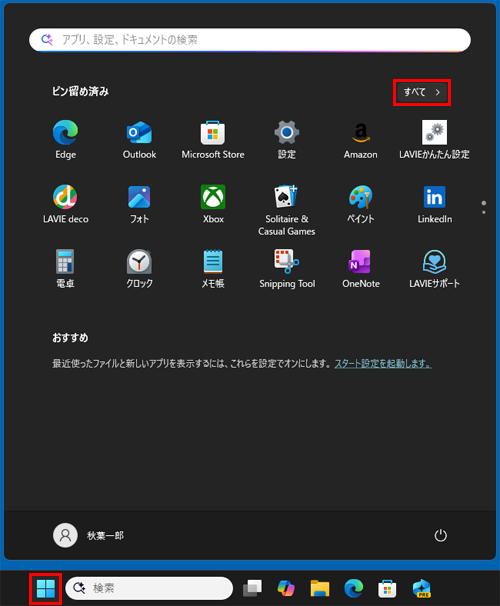Launch Copilot from the taskbar

coord(286,588)
